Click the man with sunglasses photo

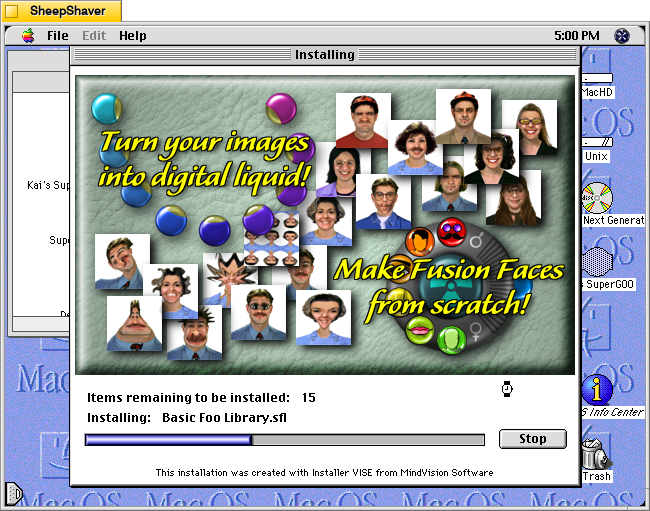(258, 312)
